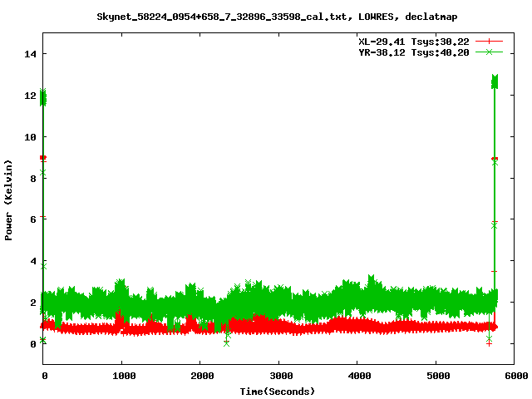Select the XL-29.41 Tsys:30.22 legend entry

[414, 42]
